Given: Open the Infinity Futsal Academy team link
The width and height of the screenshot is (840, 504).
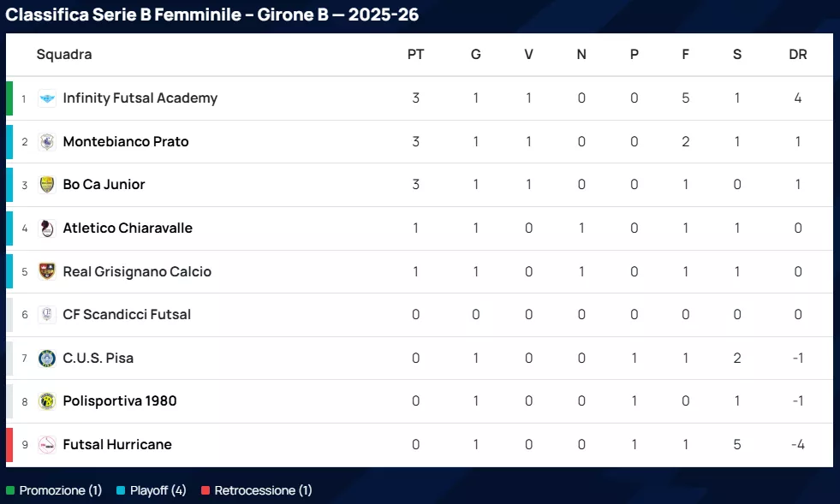Looking at the screenshot, I should (x=140, y=98).
